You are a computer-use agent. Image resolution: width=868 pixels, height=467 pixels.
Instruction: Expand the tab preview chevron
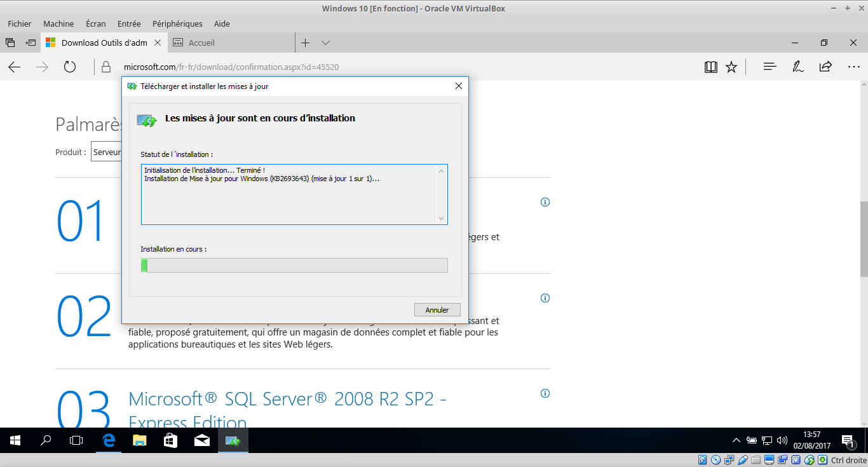point(325,43)
